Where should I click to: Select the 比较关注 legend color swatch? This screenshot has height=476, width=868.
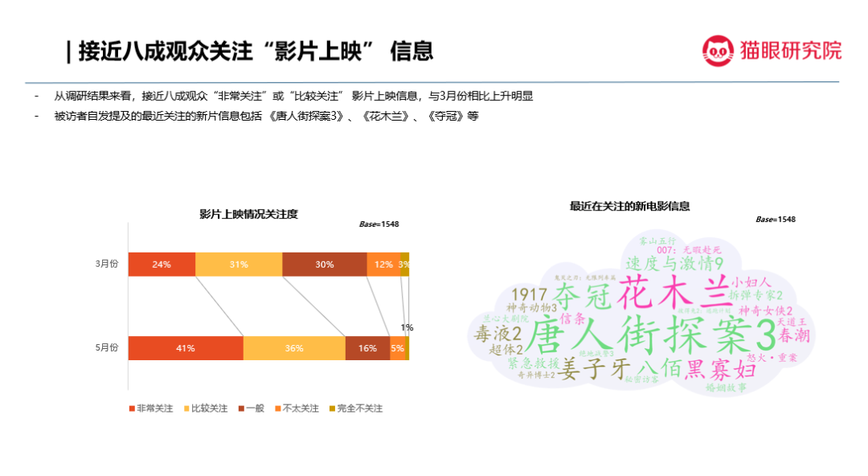click(183, 408)
